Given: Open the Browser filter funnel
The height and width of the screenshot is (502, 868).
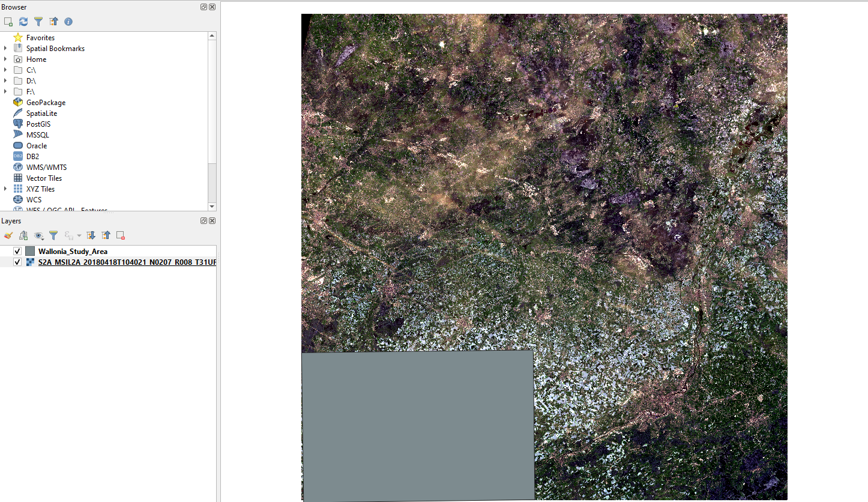Looking at the screenshot, I should (38, 22).
